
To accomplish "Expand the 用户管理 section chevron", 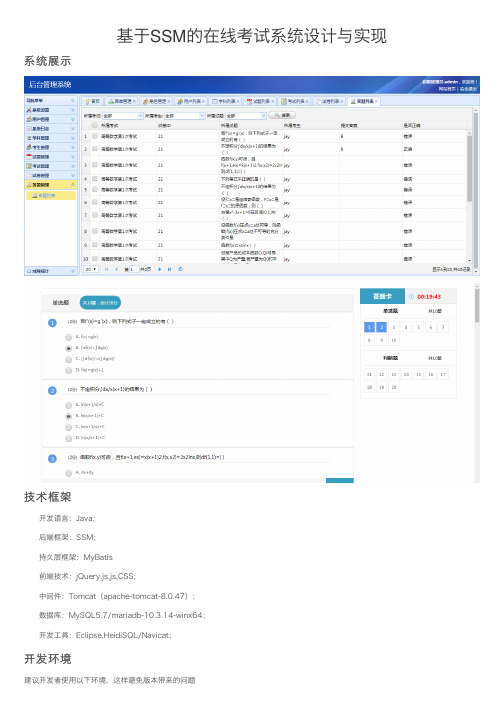I will point(73,119).
